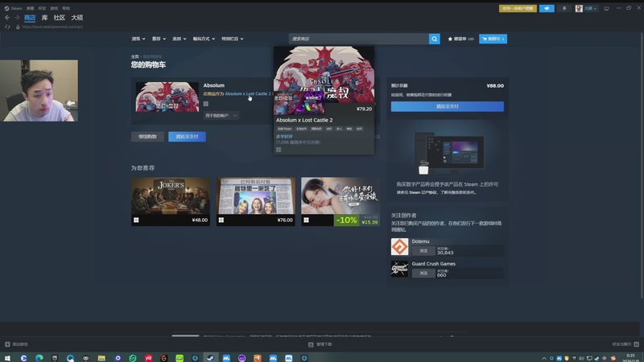
Task: Open the red yd taskbar app
Action: (148, 358)
